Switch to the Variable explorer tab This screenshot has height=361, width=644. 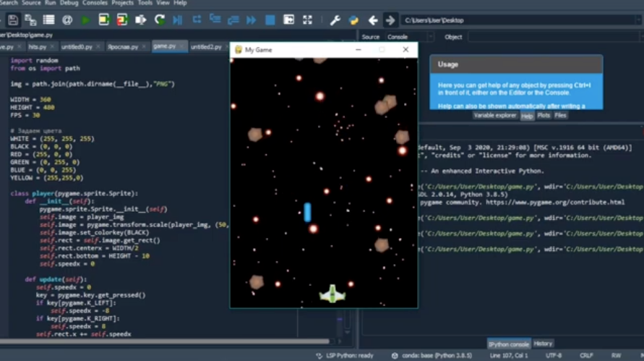[x=495, y=115]
